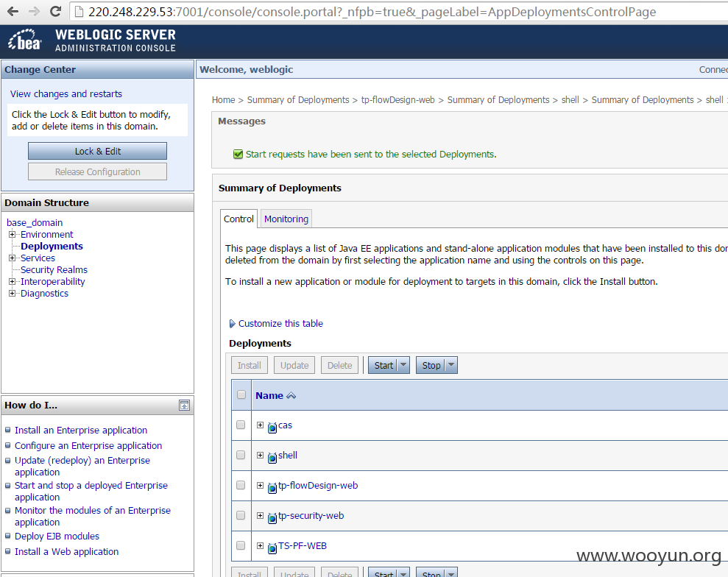Expand the Interoperability tree node

(x=12, y=281)
